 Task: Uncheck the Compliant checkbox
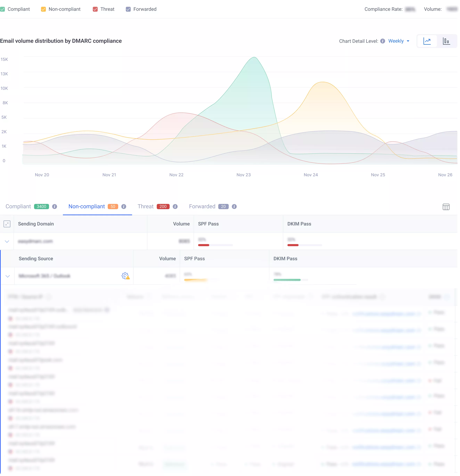pos(3,9)
